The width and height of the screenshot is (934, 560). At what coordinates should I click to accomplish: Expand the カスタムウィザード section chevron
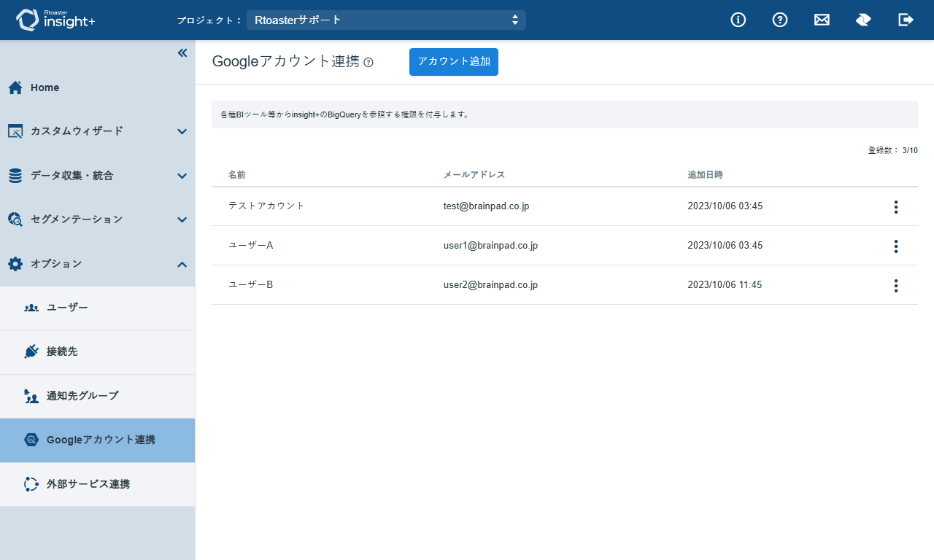pyautogui.click(x=182, y=132)
